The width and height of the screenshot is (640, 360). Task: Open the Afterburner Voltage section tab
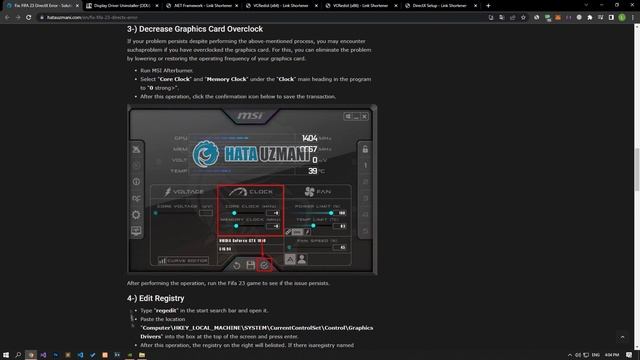[x=184, y=191]
